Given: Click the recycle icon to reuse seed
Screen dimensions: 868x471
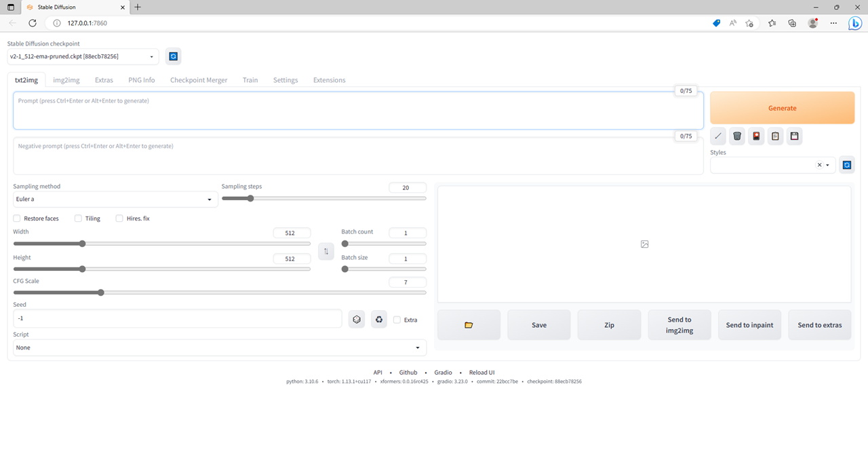Looking at the screenshot, I should click(378, 320).
